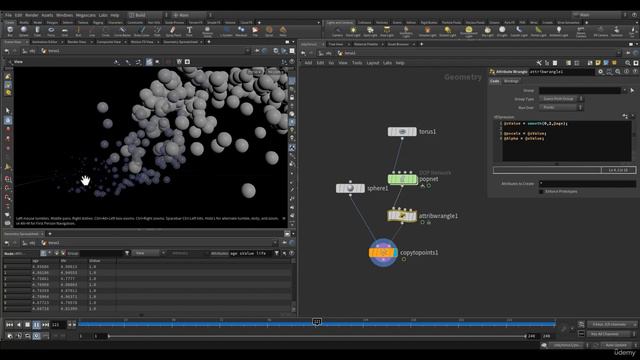This screenshot has width=640, height=360.
Task: Open the View dropdown in Geometry Spreadsheet
Action: 149,253
